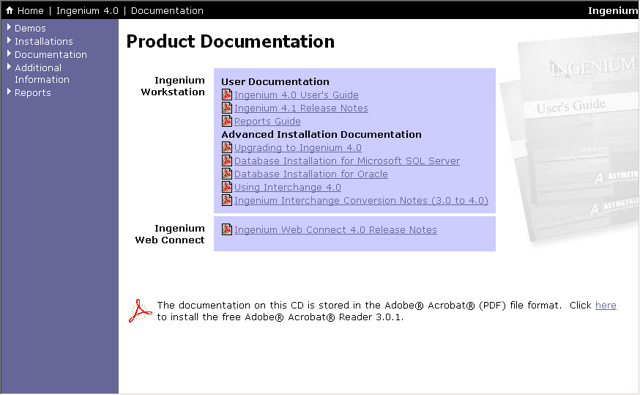Open Documentation section in sidebar
This screenshot has height=395, width=640.
[x=51, y=54]
